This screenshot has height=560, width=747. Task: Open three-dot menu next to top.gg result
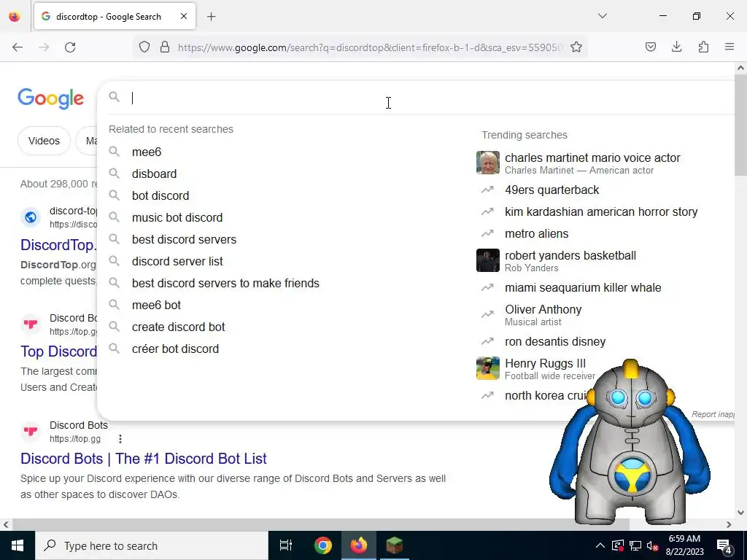(120, 438)
